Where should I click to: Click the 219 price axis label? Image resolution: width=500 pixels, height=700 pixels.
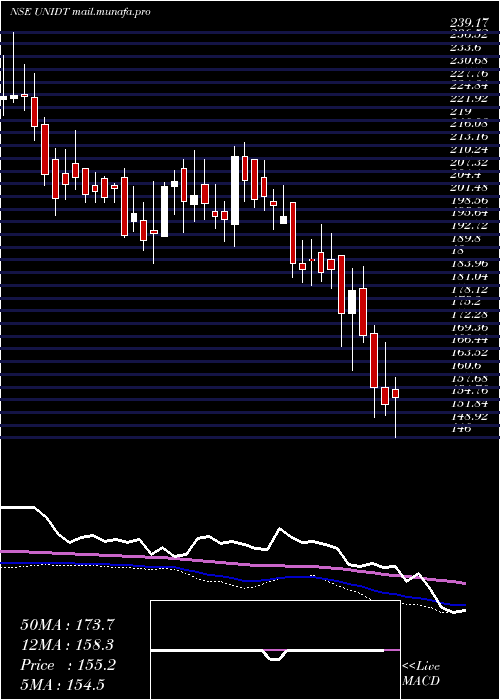point(461,111)
